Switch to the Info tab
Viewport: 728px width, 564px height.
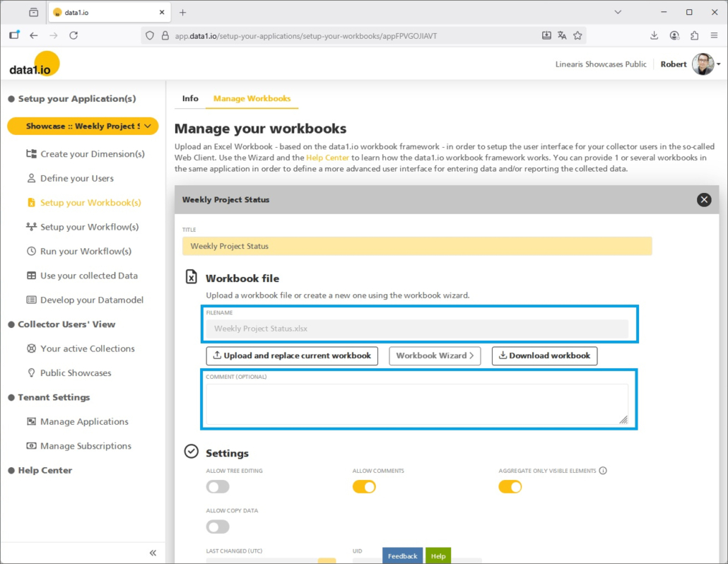click(x=190, y=98)
